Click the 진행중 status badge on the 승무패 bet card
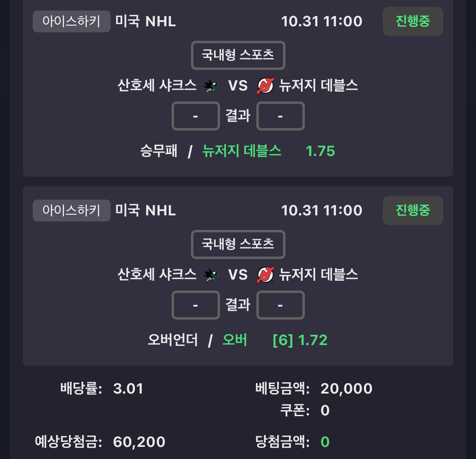The width and height of the screenshot is (476, 459). point(413,21)
